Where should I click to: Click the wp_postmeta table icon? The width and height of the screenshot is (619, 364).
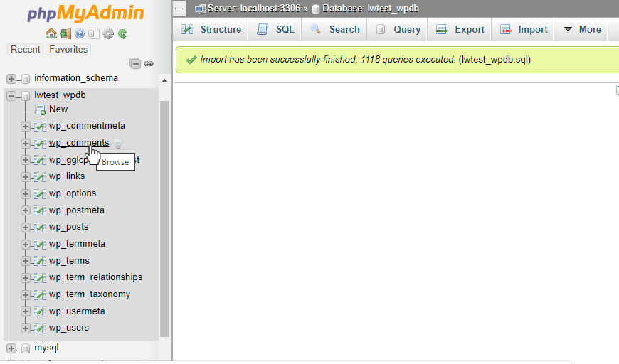[x=39, y=210]
